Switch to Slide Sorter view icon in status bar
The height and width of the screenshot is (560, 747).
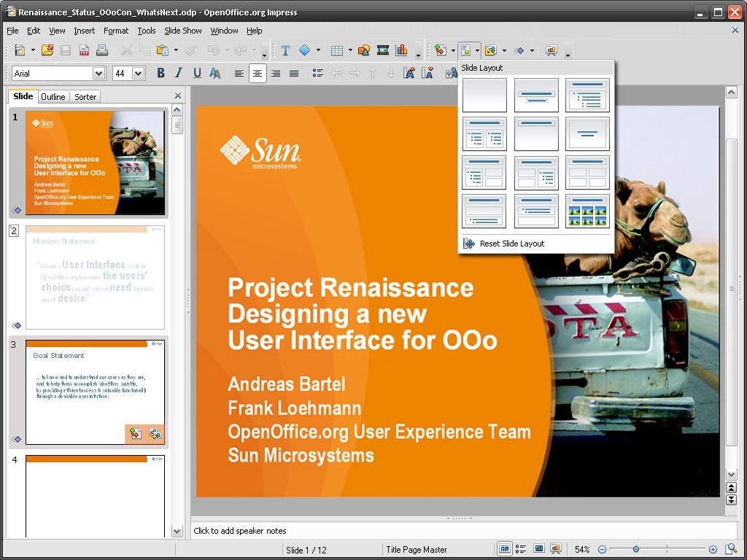click(x=539, y=549)
